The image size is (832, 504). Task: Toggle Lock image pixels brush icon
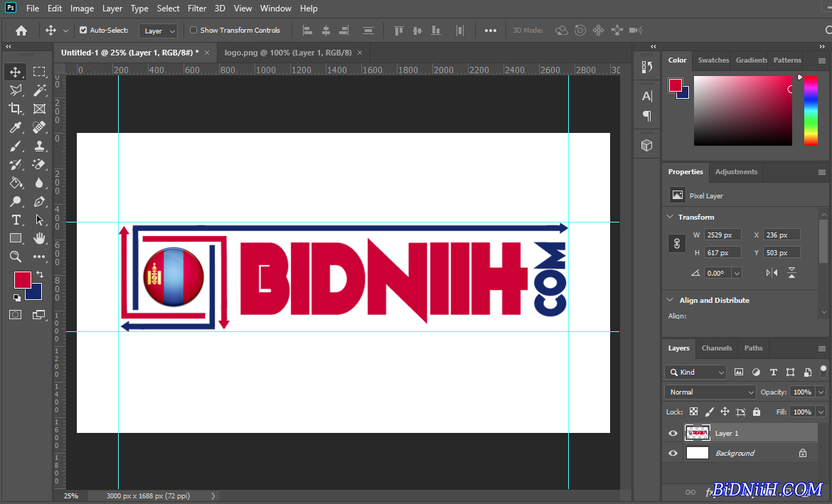point(710,412)
